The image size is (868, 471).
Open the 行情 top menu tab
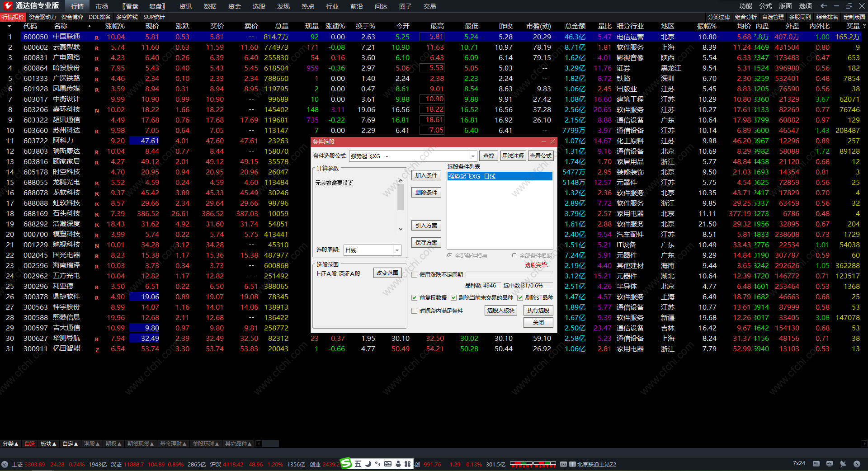77,6
